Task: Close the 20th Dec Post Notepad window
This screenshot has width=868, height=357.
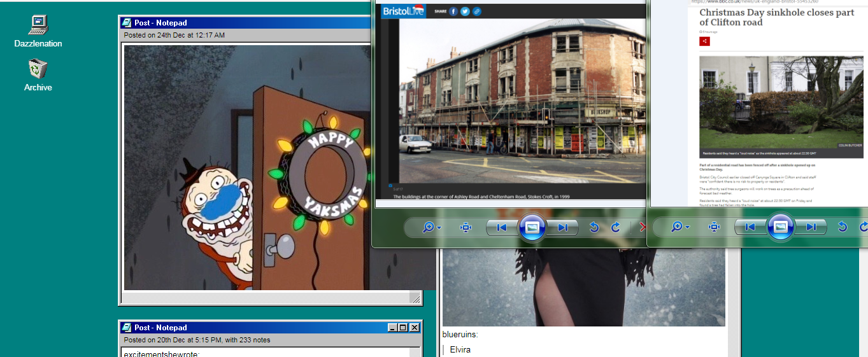Action: pyautogui.click(x=415, y=328)
